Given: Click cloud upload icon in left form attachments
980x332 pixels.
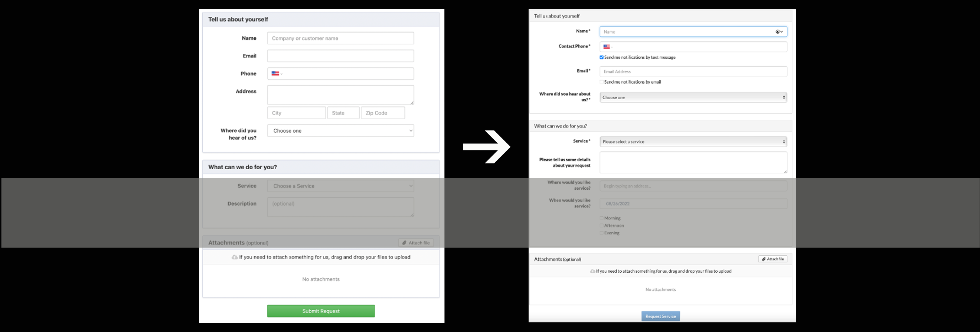Looking at the screenshot, I should pyautogui.click(x=235, y=258).
